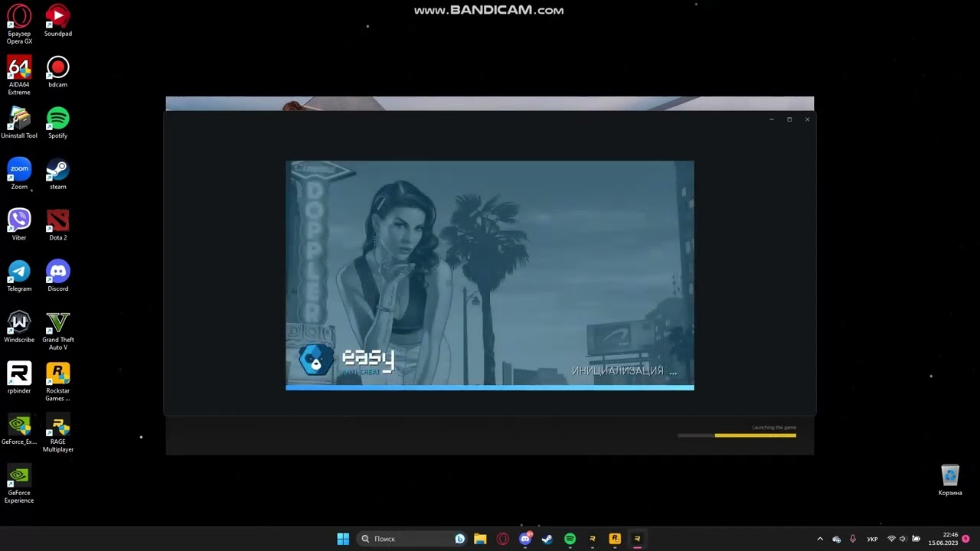Viewport: 980px width, 551px height.
Task: Open Spotify from the taskbar
Action: [x=570, y=539]
